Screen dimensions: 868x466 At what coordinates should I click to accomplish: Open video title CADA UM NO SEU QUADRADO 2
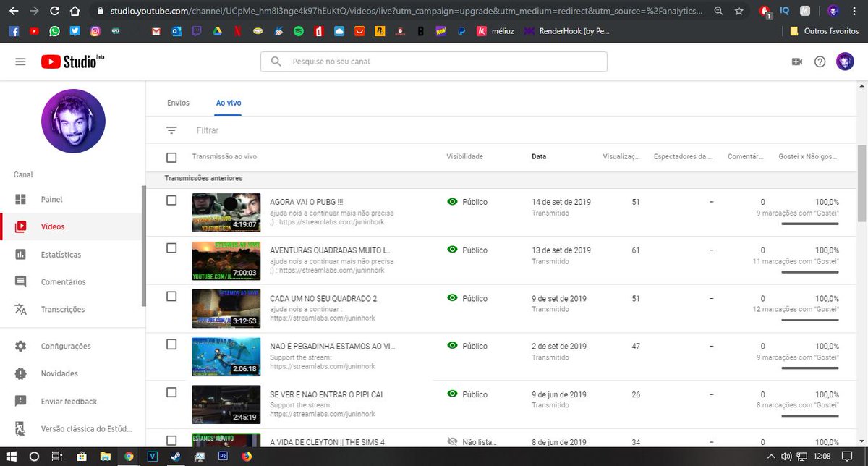323,298
